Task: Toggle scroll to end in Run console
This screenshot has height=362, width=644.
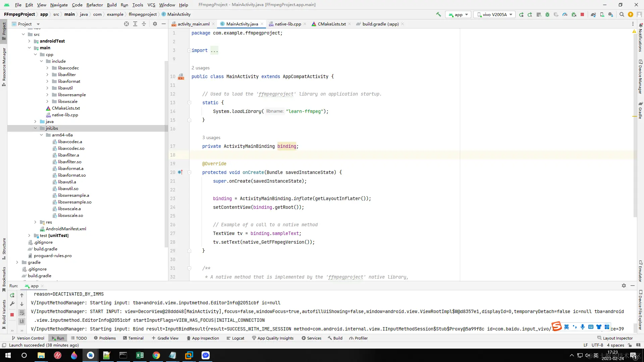Action: [x=22, y=321]
